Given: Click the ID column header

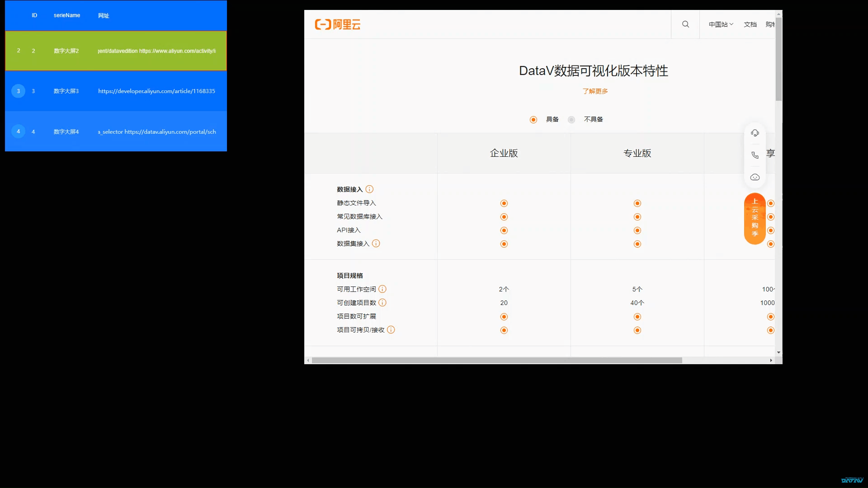Looking at the screenshot, I should (x=34, y=15).
